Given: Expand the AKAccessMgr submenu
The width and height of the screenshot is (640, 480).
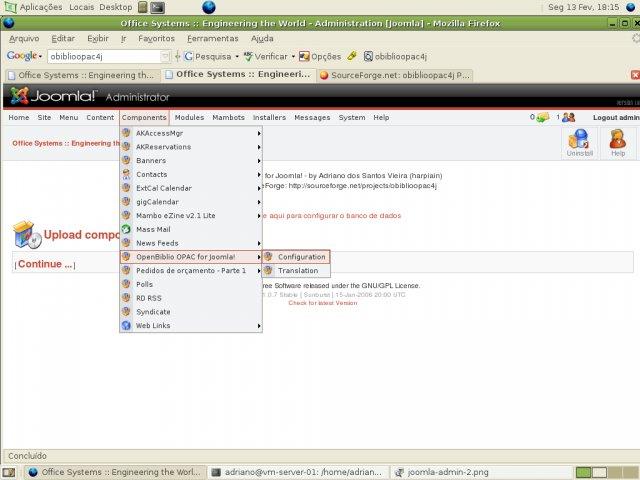Looking at the screenshot, I should tap(258, 133).
